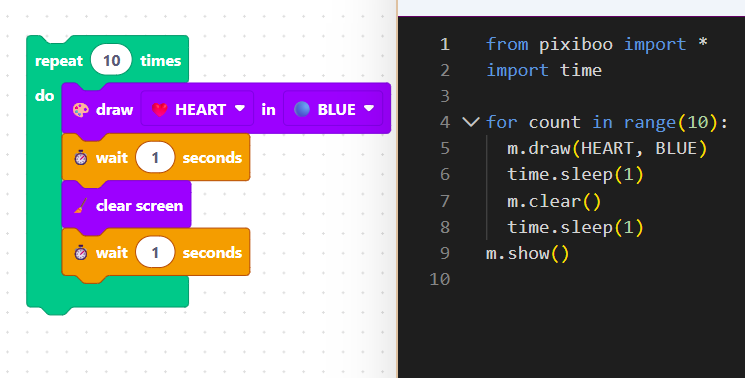
Task: Click the 'in' label on draw block
Action: (268, 110)
